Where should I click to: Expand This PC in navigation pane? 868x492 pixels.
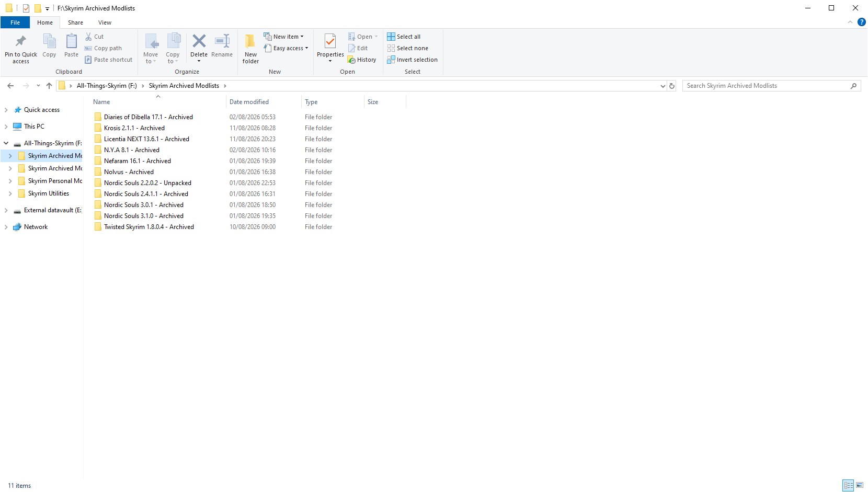[6, 127]
